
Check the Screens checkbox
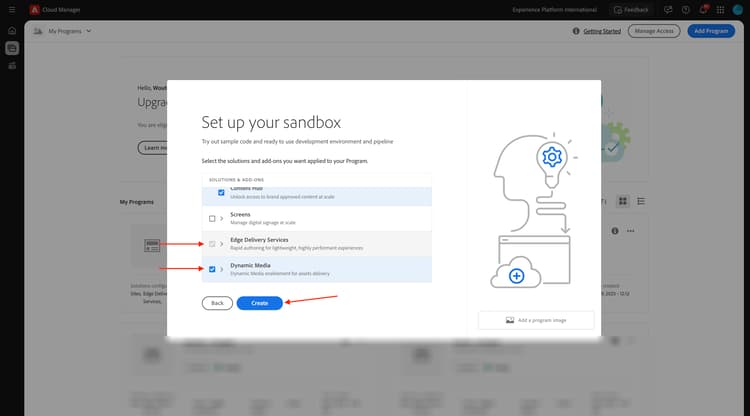(212, 219)
